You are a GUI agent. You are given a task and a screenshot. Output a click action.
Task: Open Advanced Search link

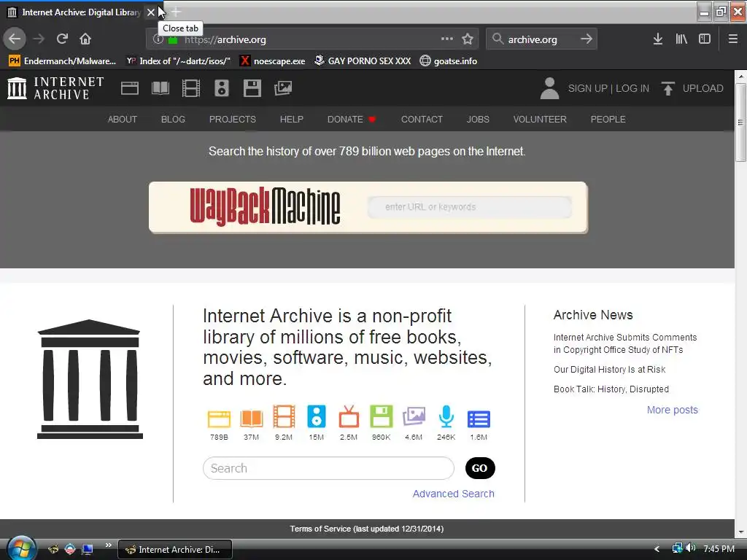tap(454, 494)
